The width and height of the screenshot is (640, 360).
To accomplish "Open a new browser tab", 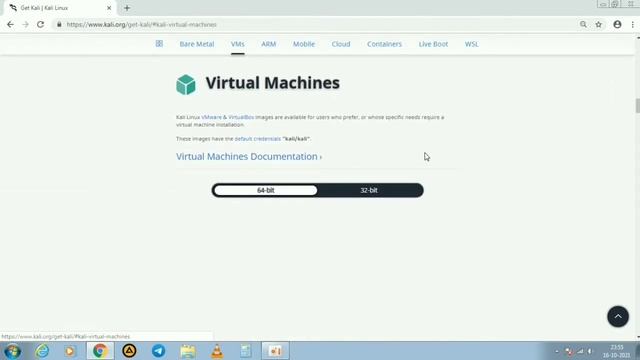I will pyautogui.click(x=127, y=8).
